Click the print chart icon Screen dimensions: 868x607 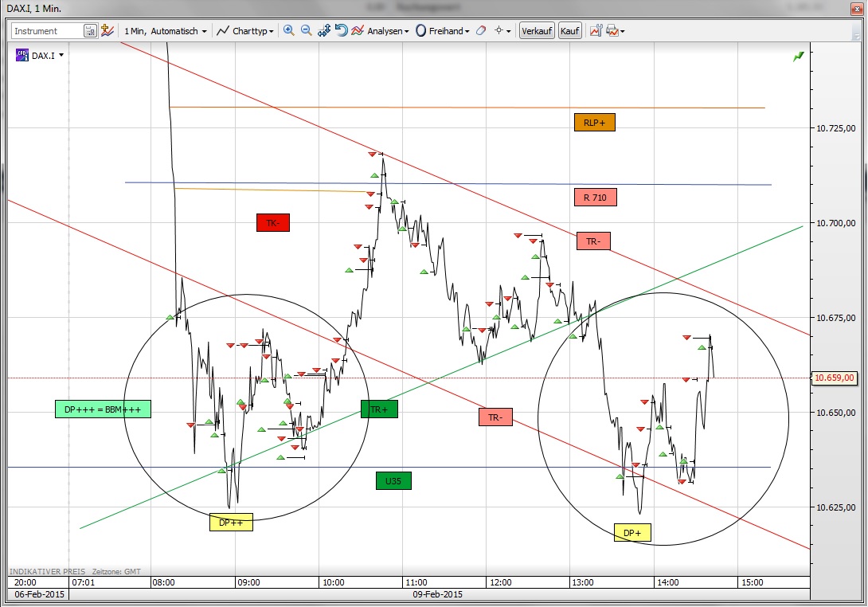[x=612, y=30]
